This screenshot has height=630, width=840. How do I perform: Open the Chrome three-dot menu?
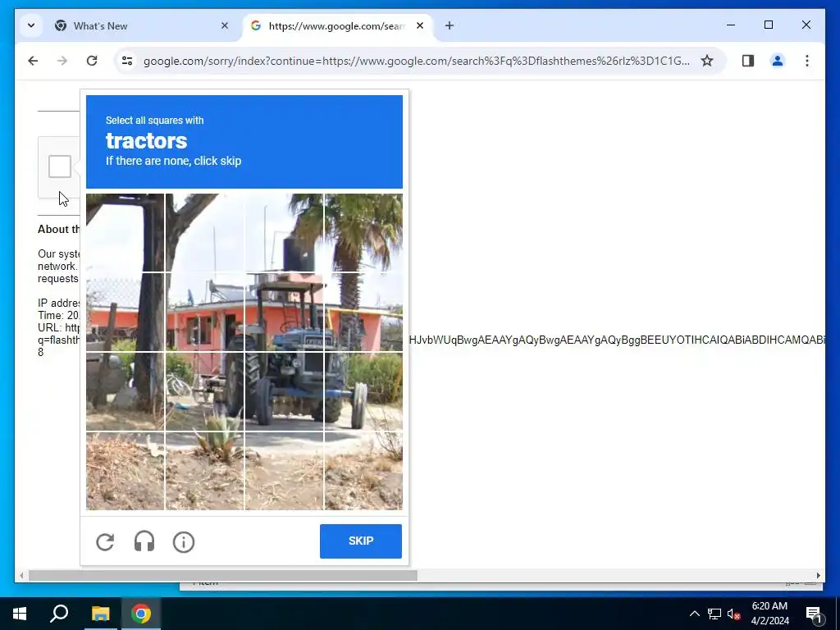coord(807,61)
